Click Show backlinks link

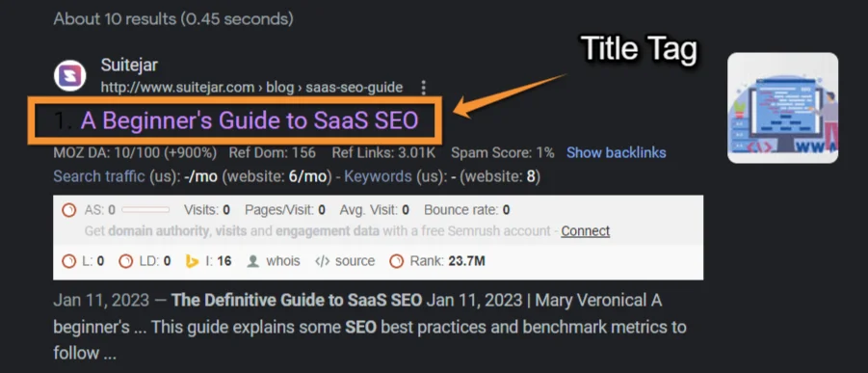617,152
